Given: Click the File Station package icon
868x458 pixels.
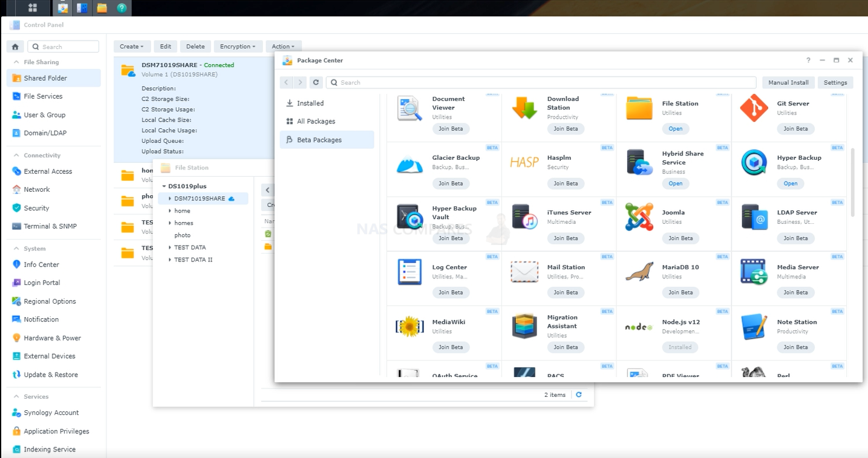Looking at the screenshot, I should click(x=639, y=109).
